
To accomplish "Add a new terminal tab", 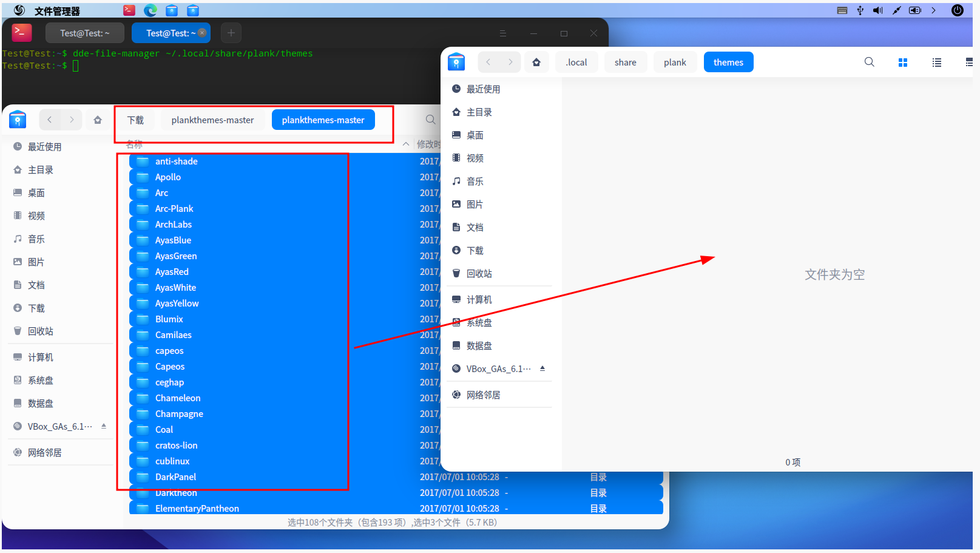I will [231, 33].
